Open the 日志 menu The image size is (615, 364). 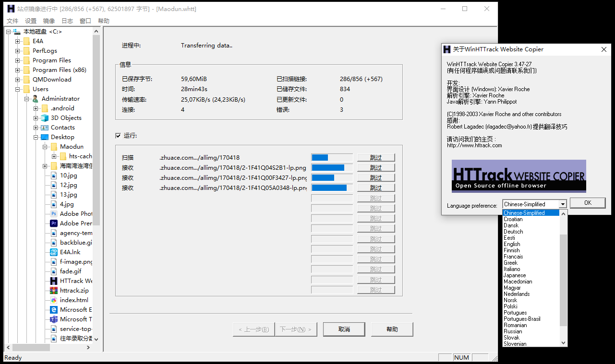point(67,21)
